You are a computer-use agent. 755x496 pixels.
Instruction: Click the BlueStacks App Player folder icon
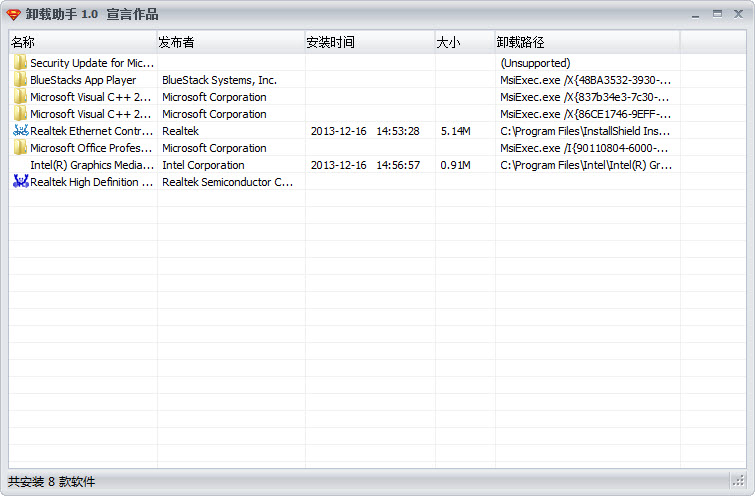pyautogui.click(x=20, y=79)
